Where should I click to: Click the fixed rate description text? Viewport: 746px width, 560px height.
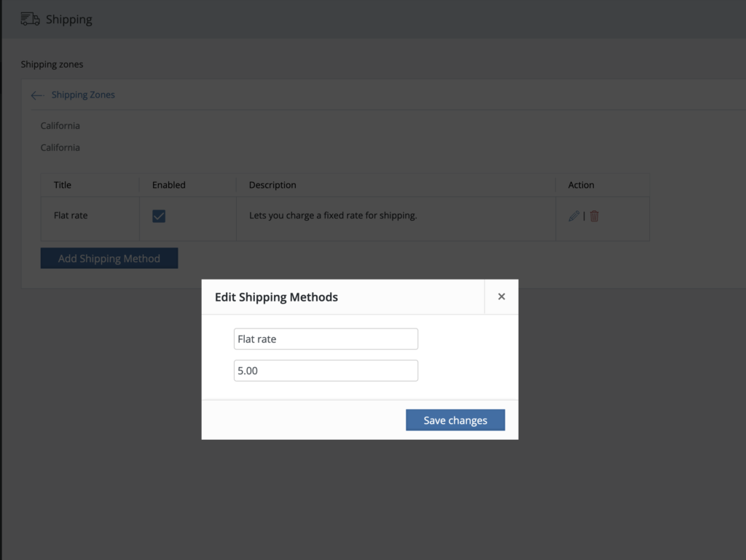coord(333,216)
